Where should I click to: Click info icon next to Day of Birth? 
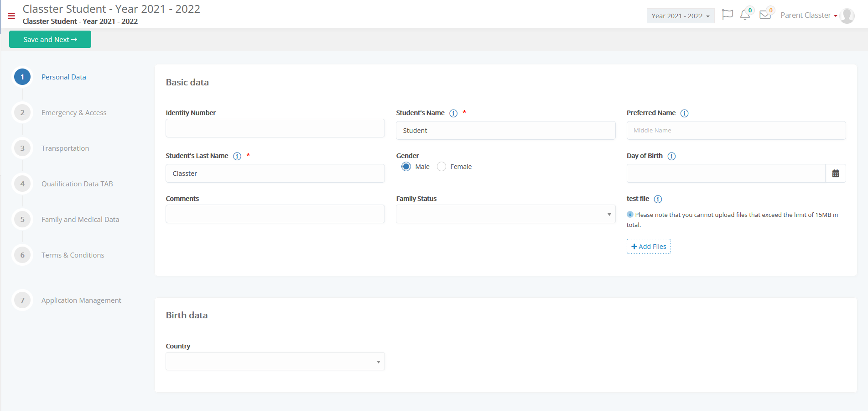tap(671, 156)
